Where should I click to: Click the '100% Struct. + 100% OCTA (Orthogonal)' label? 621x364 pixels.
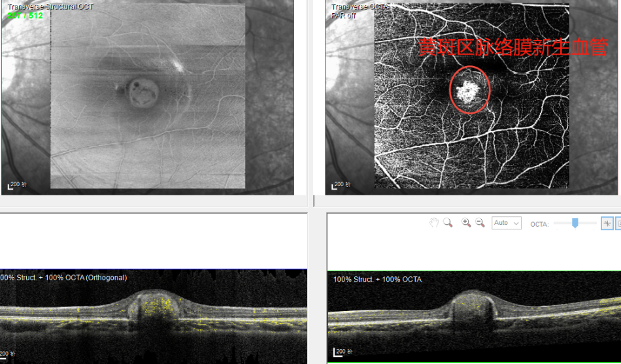point(63,278)
